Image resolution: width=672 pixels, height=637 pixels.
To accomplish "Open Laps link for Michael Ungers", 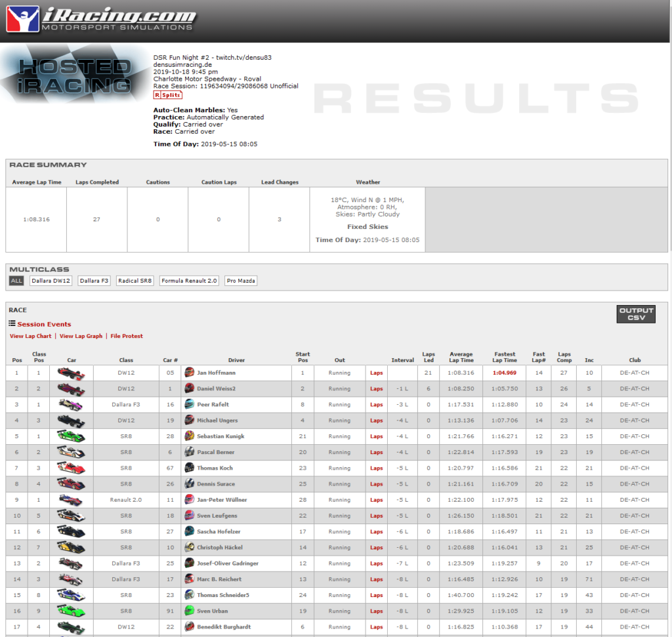I will [x=376, y=421].
